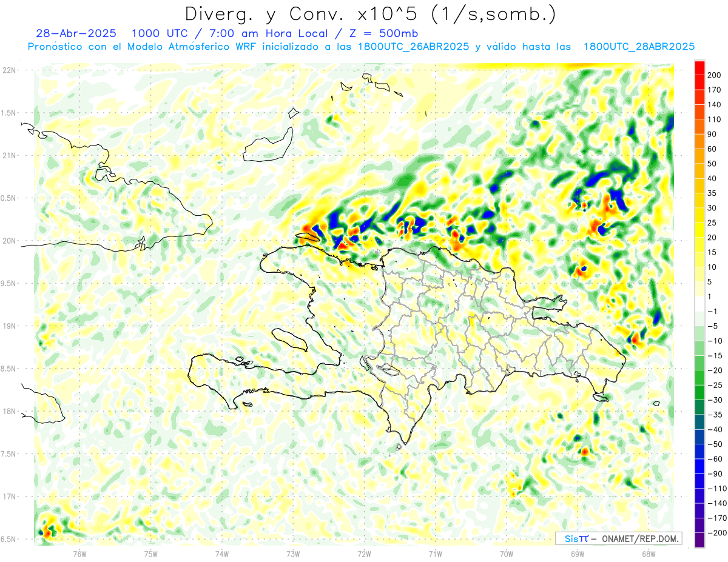Click colorbar value '-140'
This screenshot has height=562, width=728.
click(716, 503)
